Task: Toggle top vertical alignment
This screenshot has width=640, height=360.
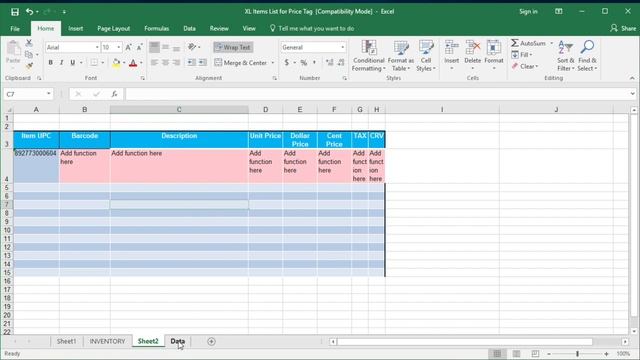Action: [x=154, y=47]
